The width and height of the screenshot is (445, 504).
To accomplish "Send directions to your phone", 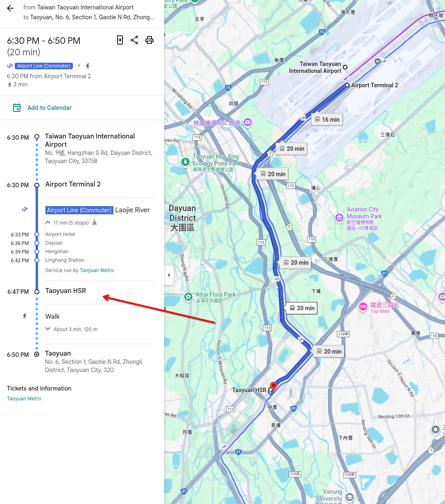I will (x=120, y=40).
